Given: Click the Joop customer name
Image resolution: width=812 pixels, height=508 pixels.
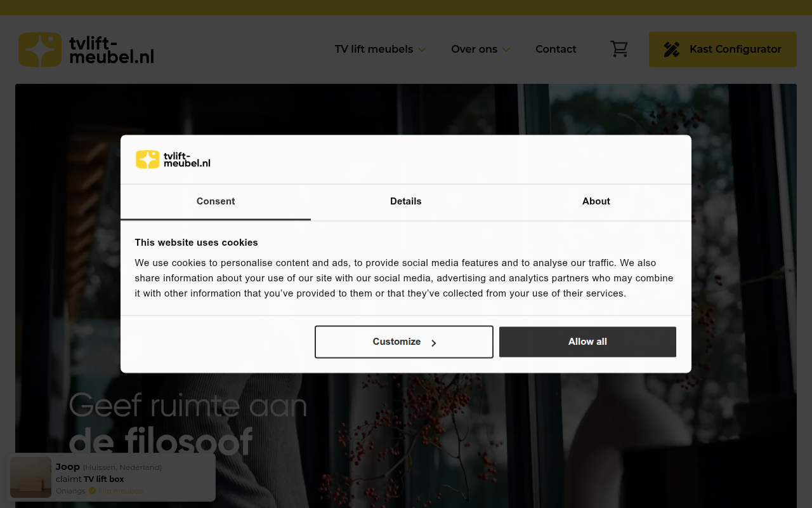Looking at the screenshot, I should coord(68,467).
